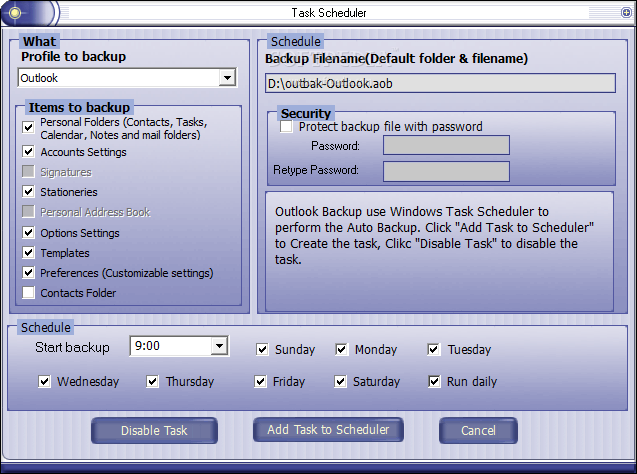Screen dimensions: 637x474
Task: Uncheck Accounts Settings checkbox
Action: click(28, 152)
